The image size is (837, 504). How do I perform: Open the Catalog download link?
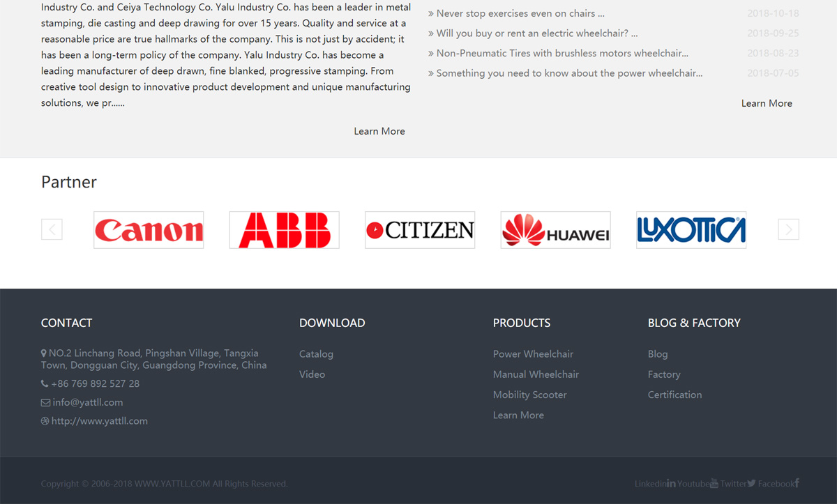[x=316, y=354]
